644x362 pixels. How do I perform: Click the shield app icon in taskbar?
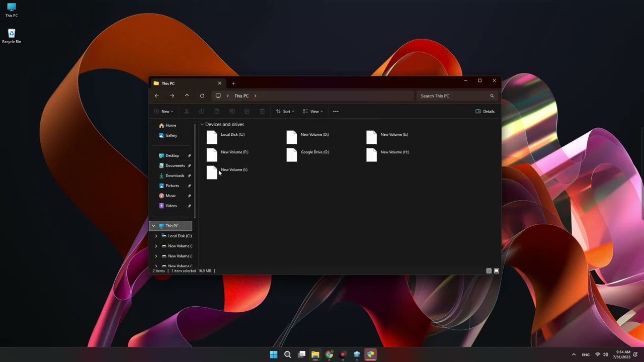pyautogui.click(x=370, y=354)
